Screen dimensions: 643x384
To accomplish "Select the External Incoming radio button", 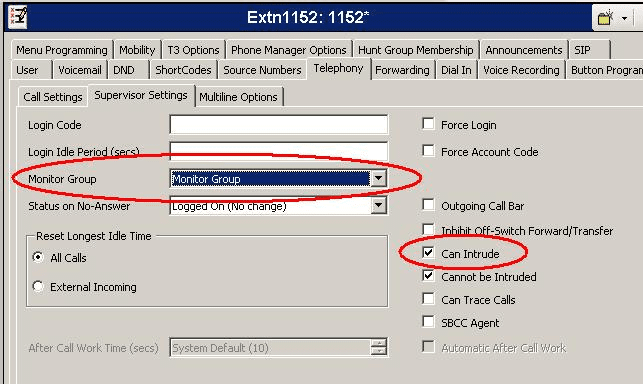I will click(x=38, y=286).
